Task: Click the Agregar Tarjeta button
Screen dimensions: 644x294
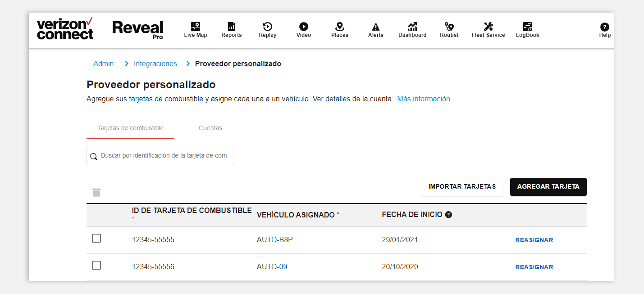Action: point(548,186)
